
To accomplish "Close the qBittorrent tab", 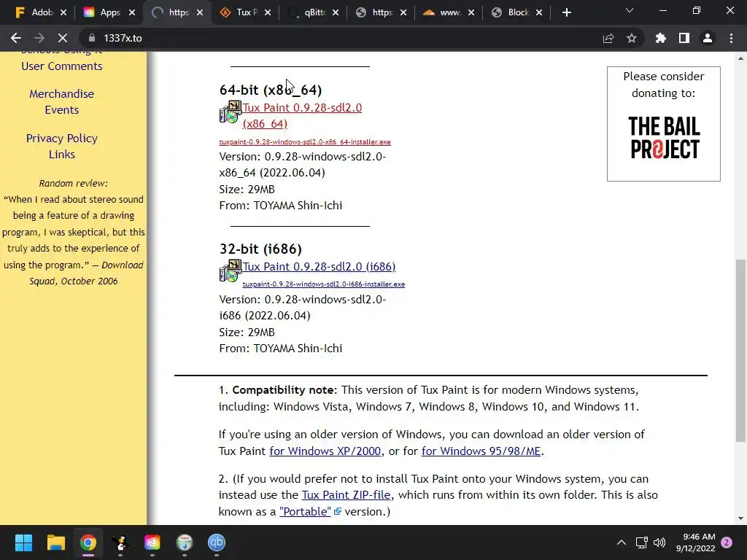I will coord(336,13).
